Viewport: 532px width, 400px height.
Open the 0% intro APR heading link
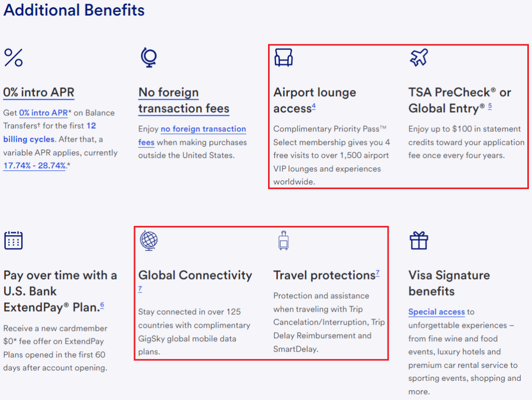coord(38,92)
